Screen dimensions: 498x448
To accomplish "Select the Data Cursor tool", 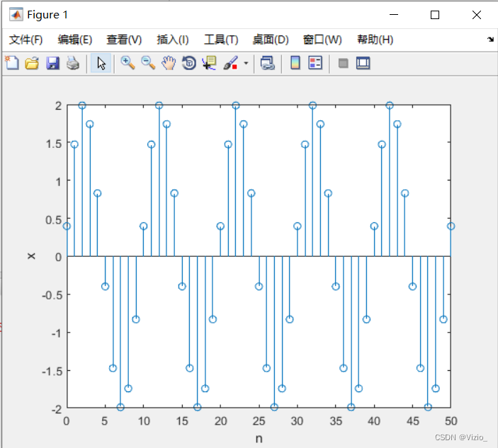I will pyautogui.click(x=209, y=63).
